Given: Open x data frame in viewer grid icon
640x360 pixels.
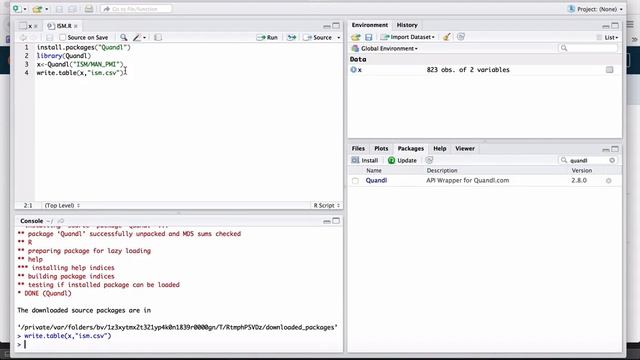Looking at the screenshot, I should point(609,70).
